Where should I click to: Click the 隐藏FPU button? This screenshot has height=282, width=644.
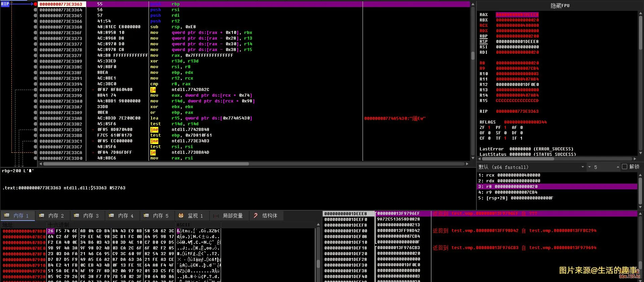(560, 6)
